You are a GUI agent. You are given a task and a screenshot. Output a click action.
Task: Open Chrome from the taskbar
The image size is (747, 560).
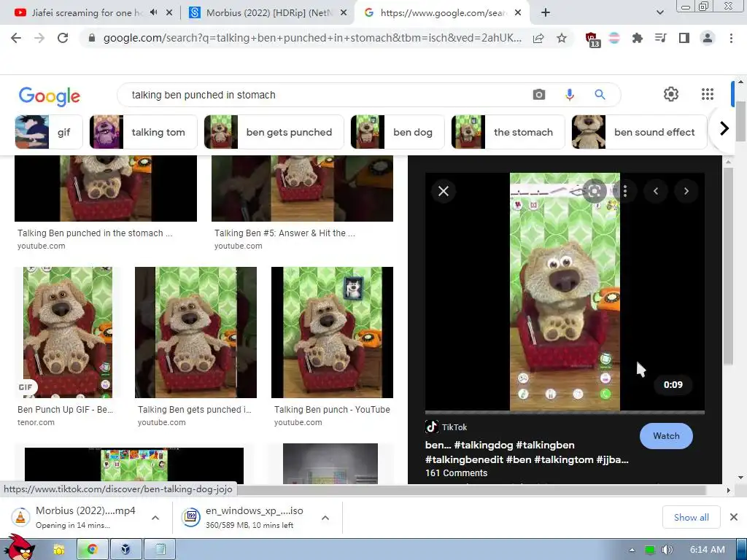(x=92, y=550)
